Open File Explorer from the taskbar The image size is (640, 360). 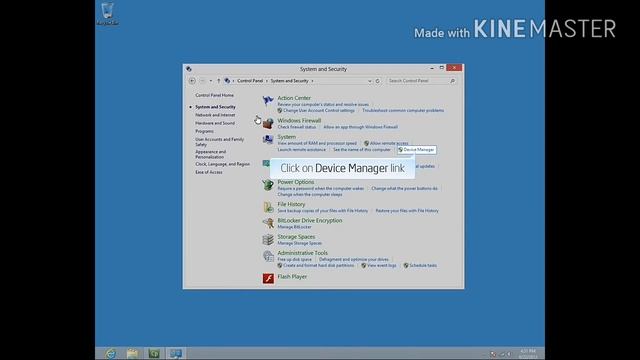point(132,353)
